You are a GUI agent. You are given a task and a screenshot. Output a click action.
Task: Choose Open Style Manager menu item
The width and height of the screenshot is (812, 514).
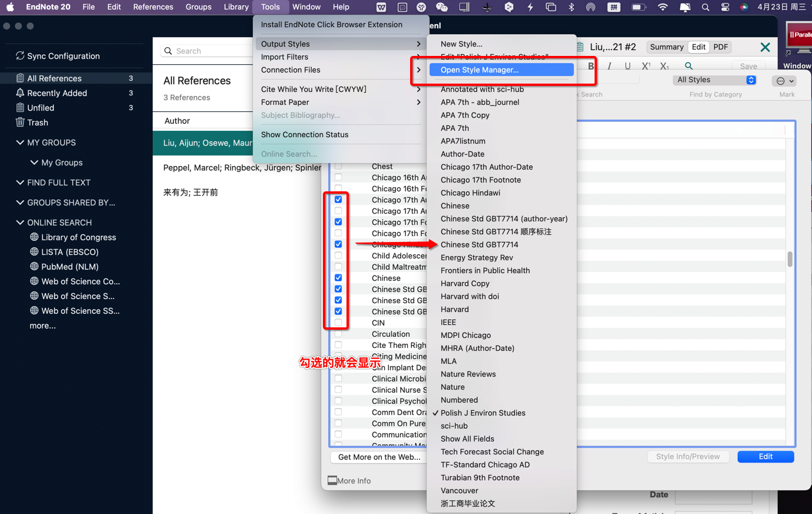point(501,69)
